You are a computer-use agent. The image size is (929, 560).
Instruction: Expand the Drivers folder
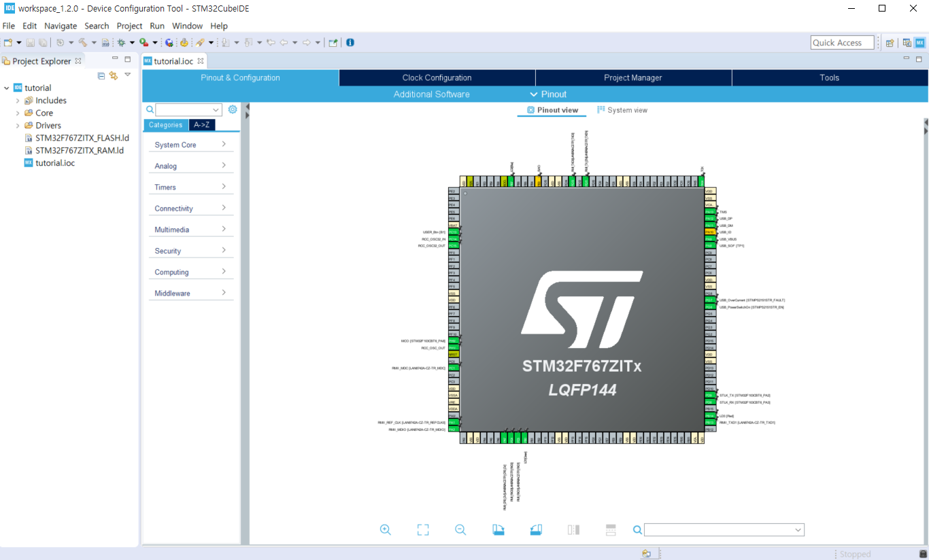[x=18, y=126]
